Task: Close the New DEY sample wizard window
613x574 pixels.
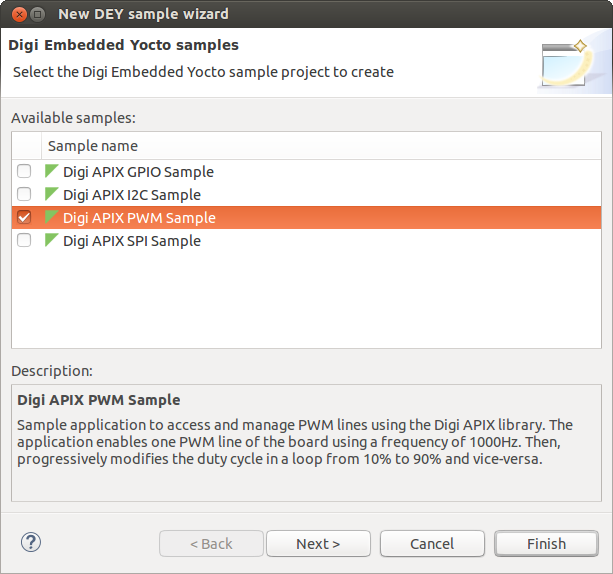Action: (x=19, y=14)
